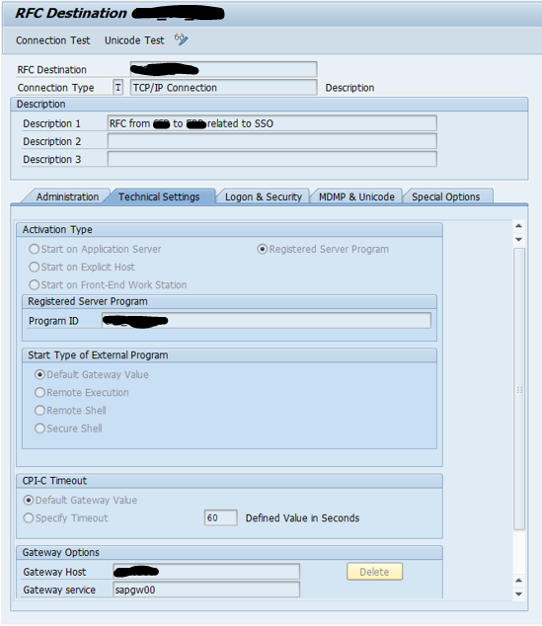Image resolution: width=542 pixels, height=626 pixels.
Task: Open the Special Options tab
Action: coord(446,197)
